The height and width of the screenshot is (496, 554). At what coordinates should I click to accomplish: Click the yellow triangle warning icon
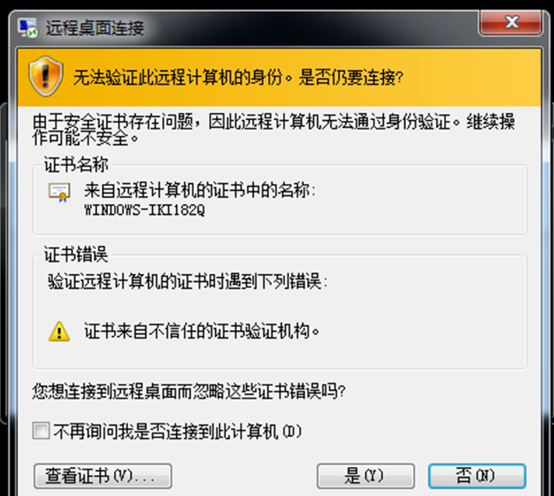click(x=59, y=331)
